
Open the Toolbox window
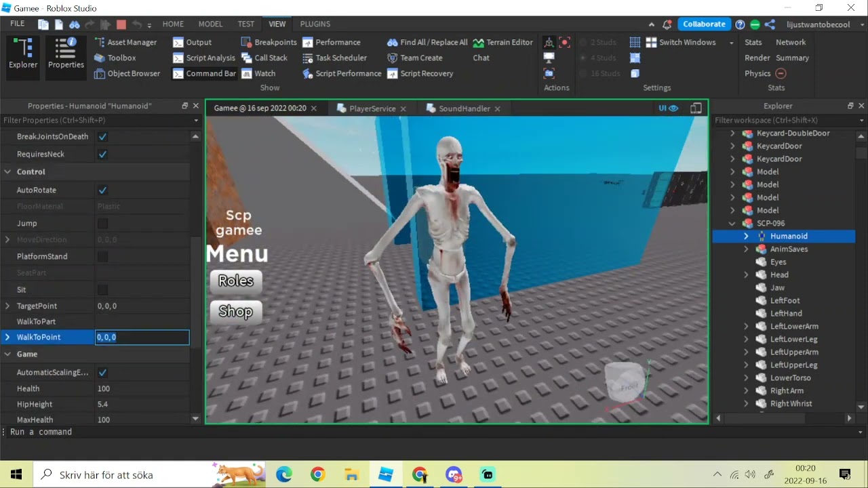[115, 58]
